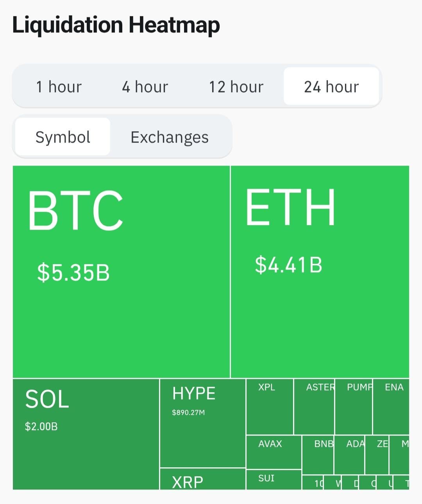The width and height of the screenshot is (422, 504).
Task: Click the Liquidation Heatmap heading
Action: point(116,24)
